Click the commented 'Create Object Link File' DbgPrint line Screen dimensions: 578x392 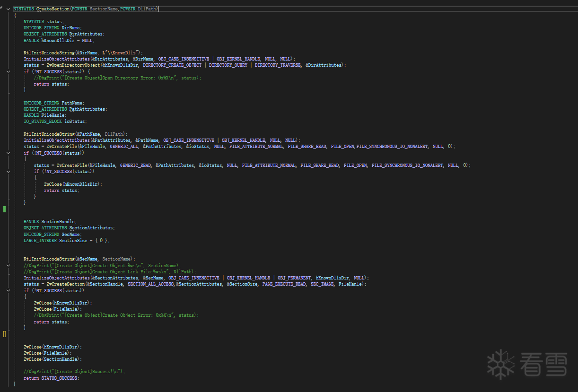[x=110, y=272]
